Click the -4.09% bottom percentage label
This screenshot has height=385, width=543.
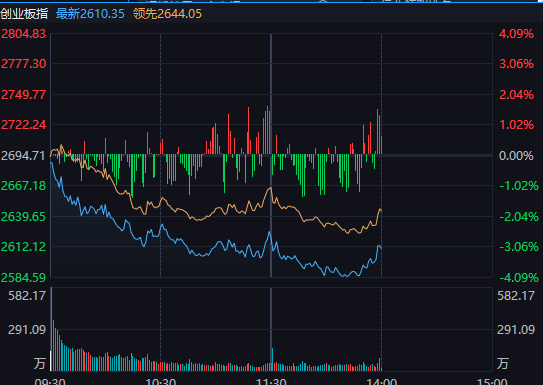(519, 277)
